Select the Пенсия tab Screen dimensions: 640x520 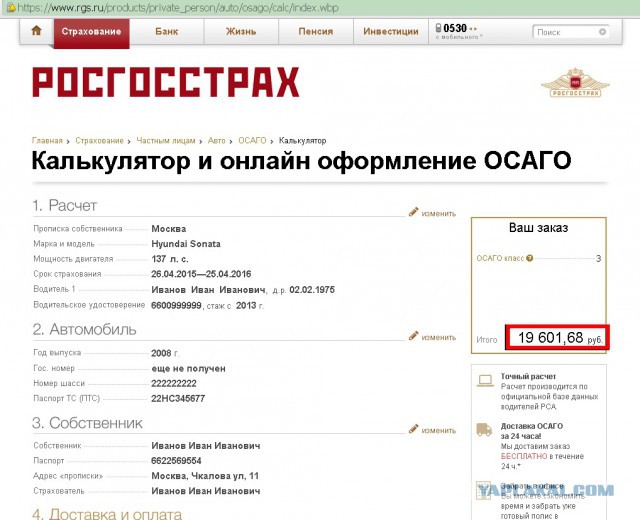click(x=316, y=31)
